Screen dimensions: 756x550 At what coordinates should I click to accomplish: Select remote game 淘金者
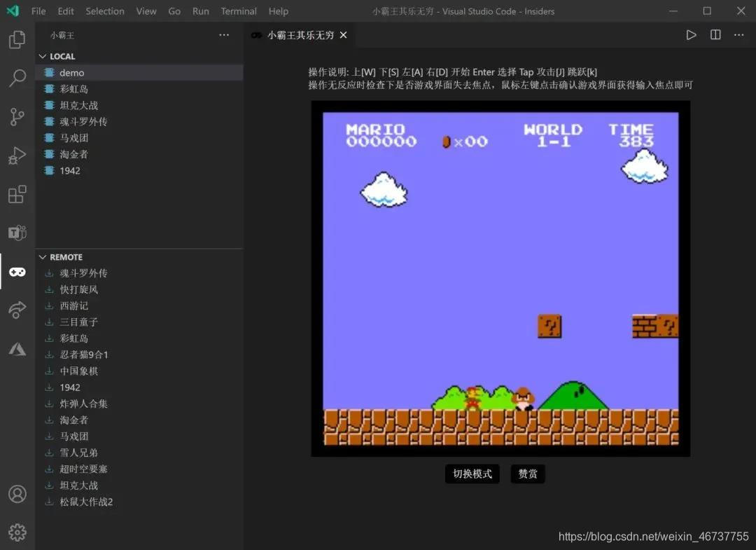[139, 420]
